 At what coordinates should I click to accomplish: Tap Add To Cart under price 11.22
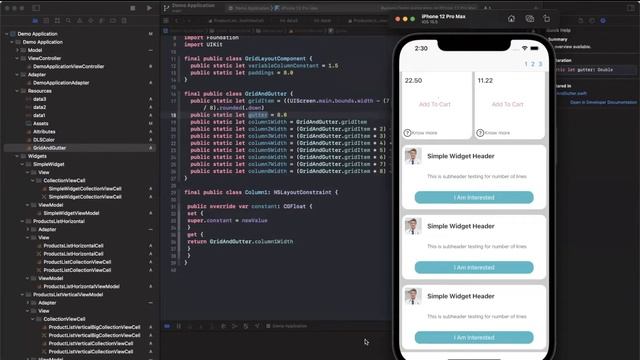tap(507, 104)
